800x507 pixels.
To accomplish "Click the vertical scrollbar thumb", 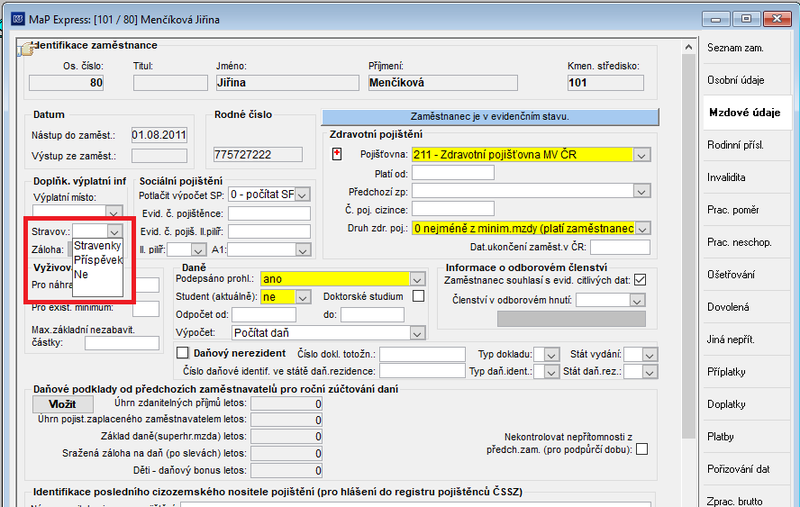I will click(x=689, y=246).
